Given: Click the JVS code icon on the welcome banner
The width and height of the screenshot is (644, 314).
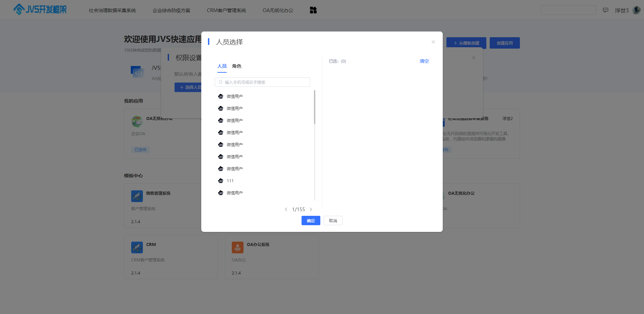Looking at the screenshot, I should click(138, 72).
